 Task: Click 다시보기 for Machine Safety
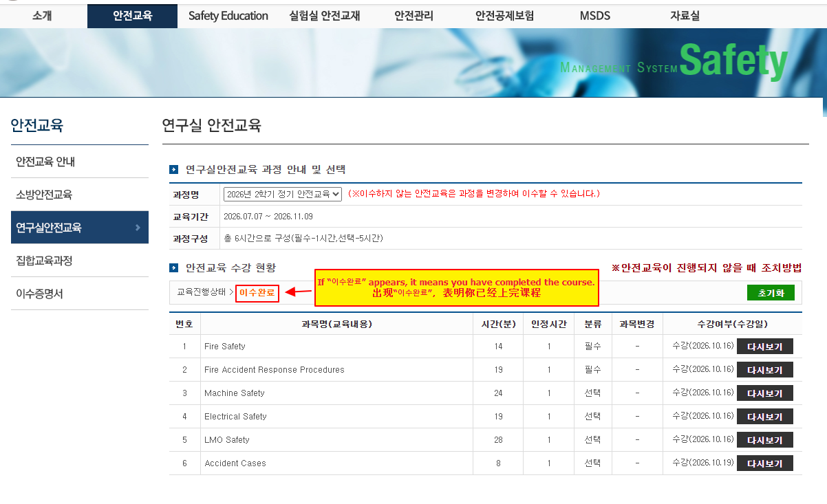tap(765, 393)
